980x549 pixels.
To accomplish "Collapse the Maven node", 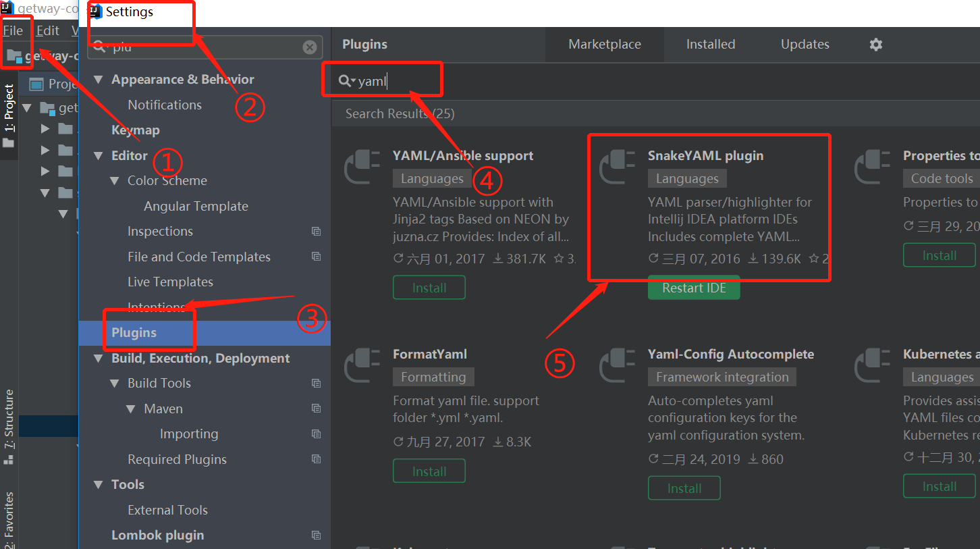I will pos(131,409).
